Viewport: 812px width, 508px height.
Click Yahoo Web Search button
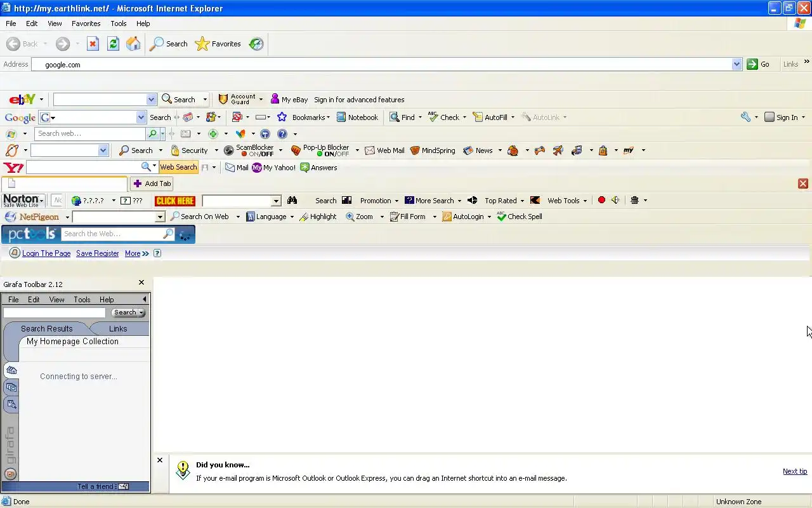(x=178, y=167)
